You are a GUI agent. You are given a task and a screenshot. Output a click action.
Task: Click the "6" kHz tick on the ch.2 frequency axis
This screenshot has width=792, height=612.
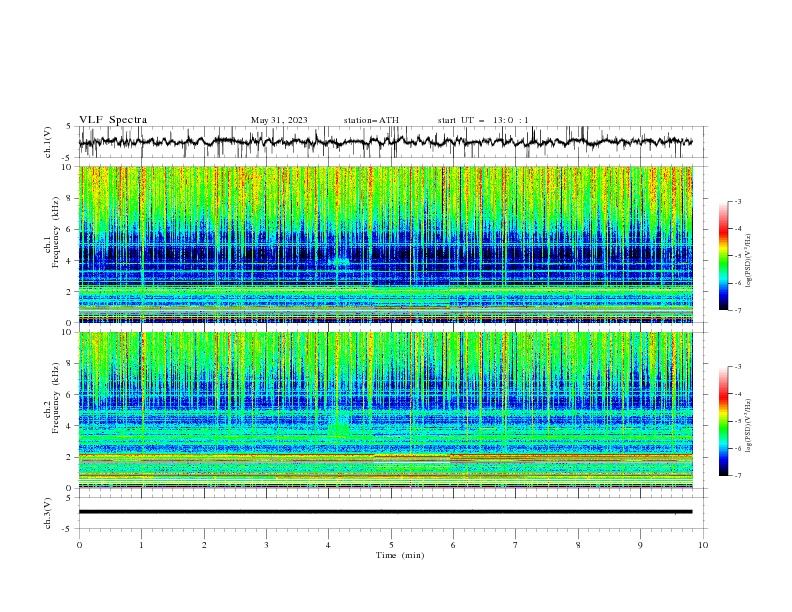71,394
